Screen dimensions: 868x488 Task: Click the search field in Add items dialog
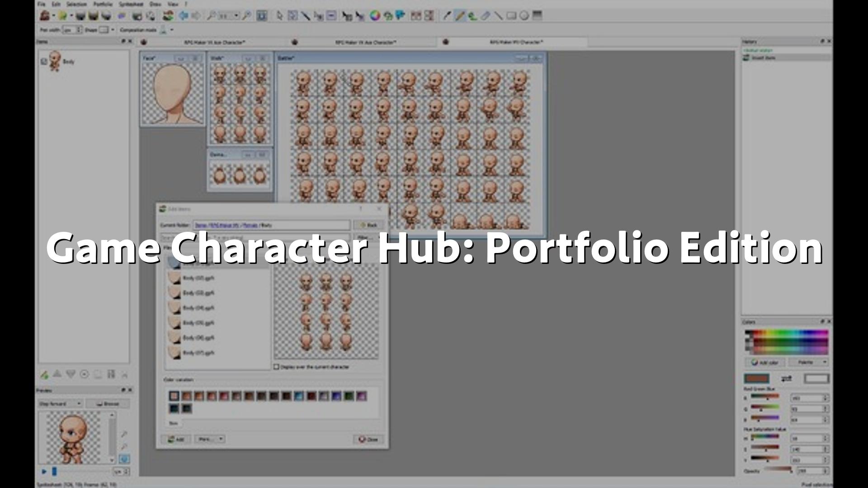click(256, 238)
